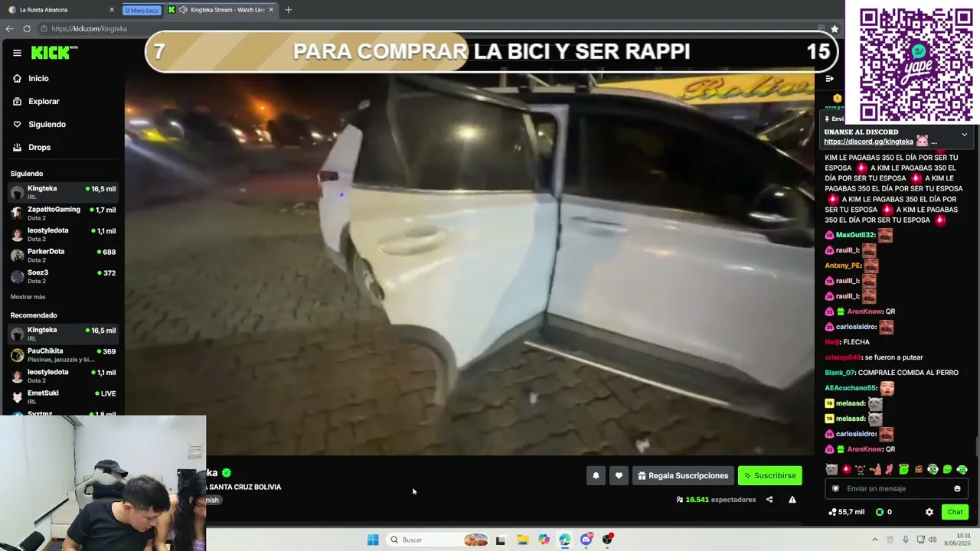
Task: Enable stream notifications with the bell
Action: pyautogui.click(x=596, y=475)
